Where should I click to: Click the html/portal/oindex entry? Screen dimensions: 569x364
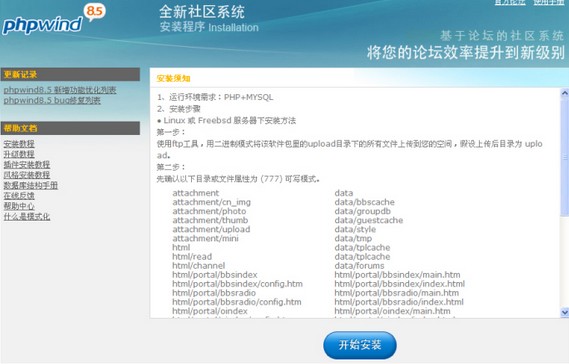[x=210, y=311]
